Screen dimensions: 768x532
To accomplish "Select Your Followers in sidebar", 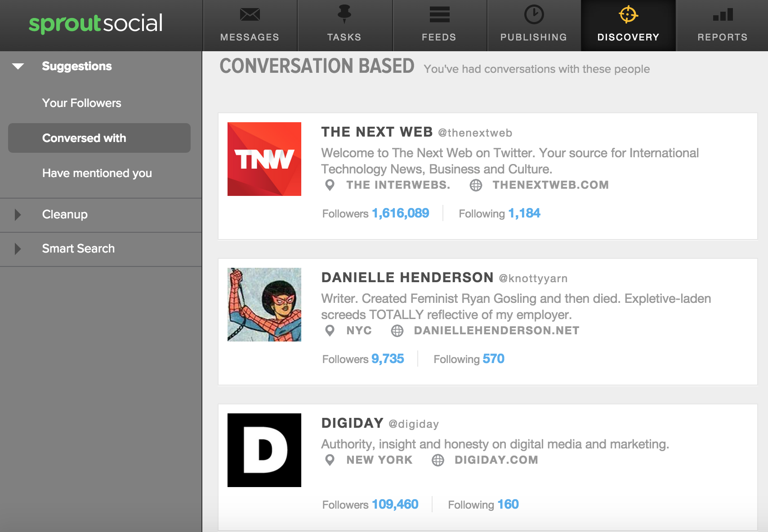I will pos(81,103).
